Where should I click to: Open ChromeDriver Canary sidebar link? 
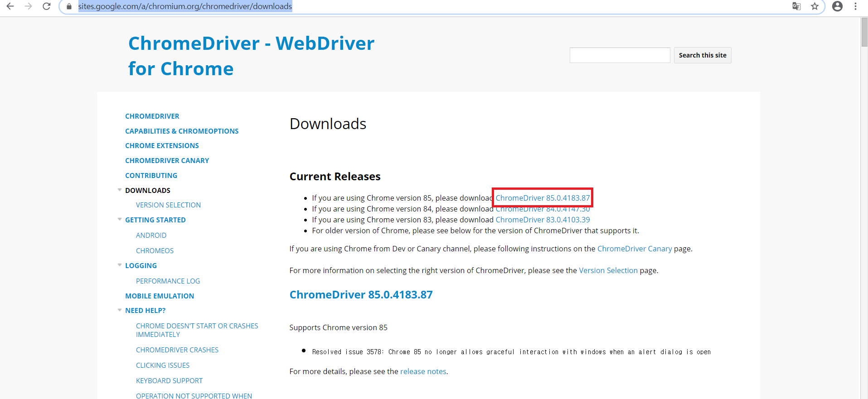167,161
